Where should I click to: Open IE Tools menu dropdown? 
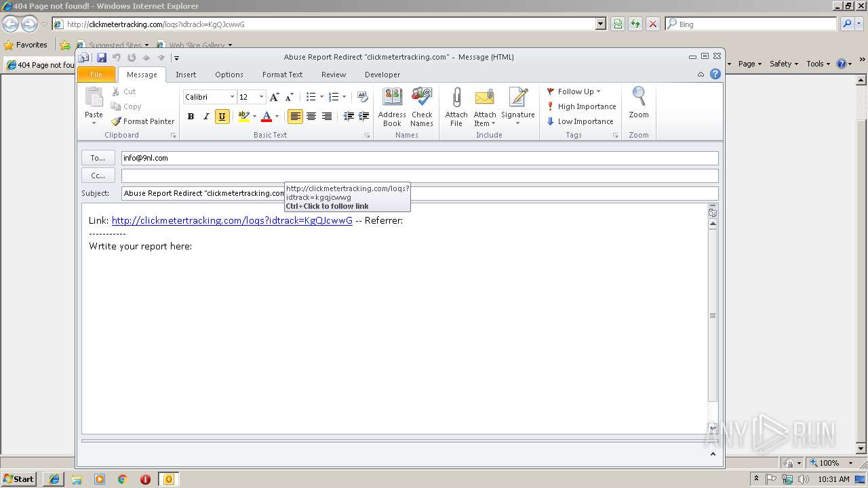(818, 64)
